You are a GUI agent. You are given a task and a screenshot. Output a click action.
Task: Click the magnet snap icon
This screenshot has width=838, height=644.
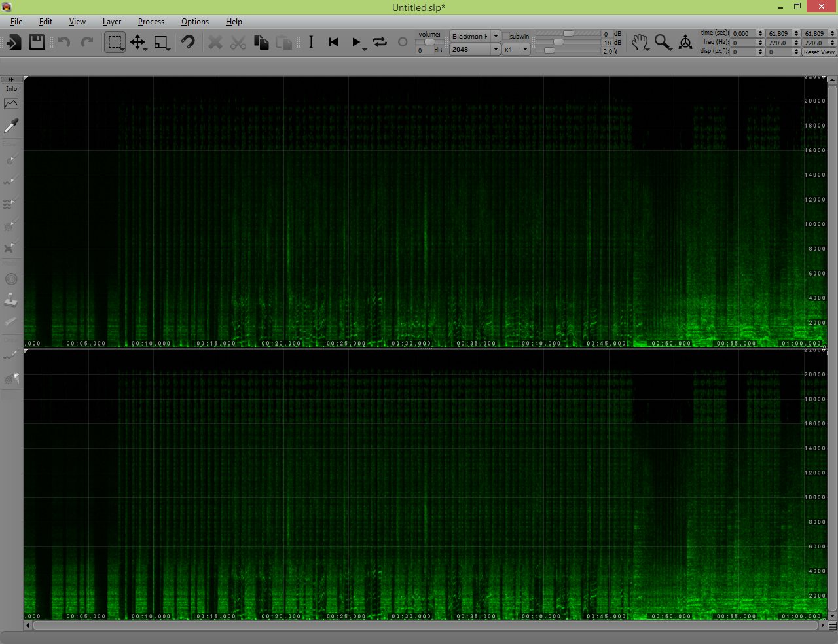pos(188,43)
